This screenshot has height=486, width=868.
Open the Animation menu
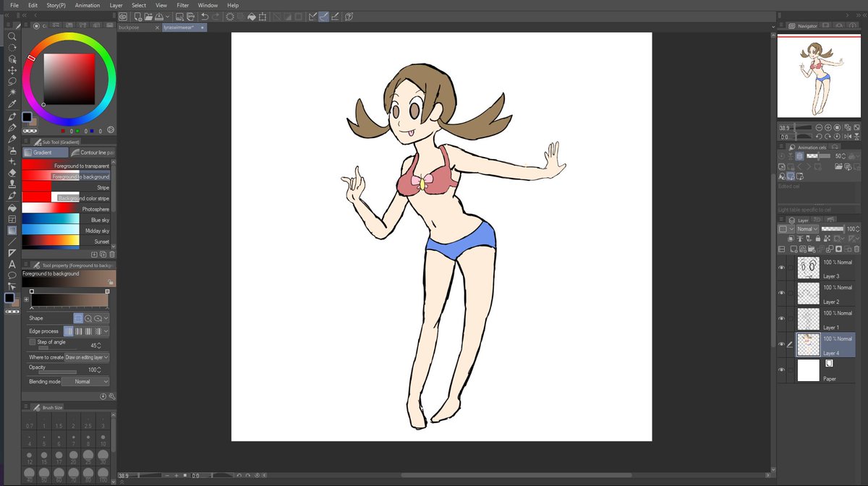tap(88, 5)
